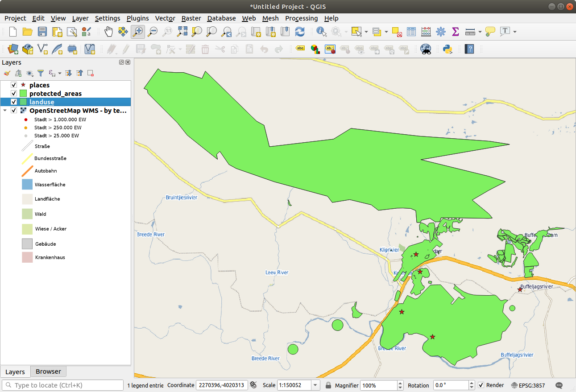576x392 pixels.
Task: Open the attribute table icon
Action: 411,31
